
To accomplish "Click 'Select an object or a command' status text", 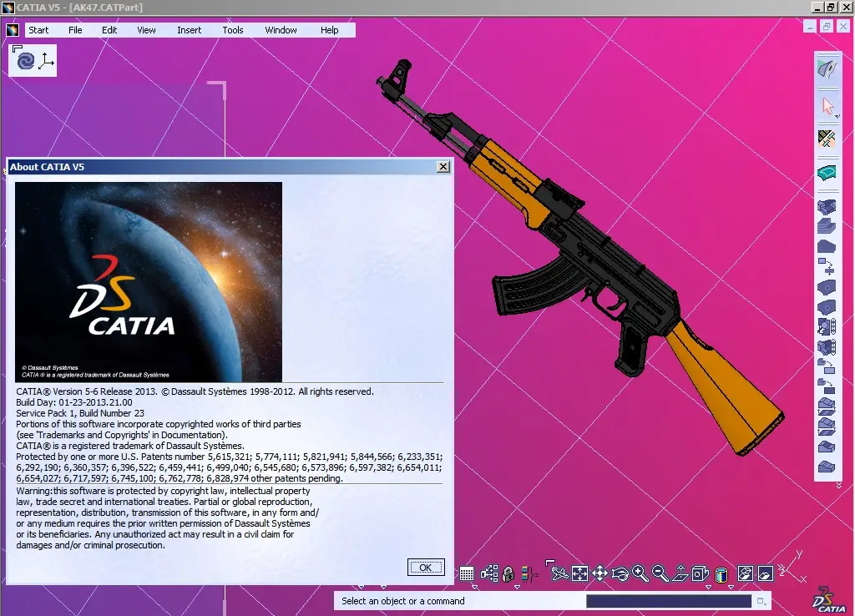I will click(403, 601).
